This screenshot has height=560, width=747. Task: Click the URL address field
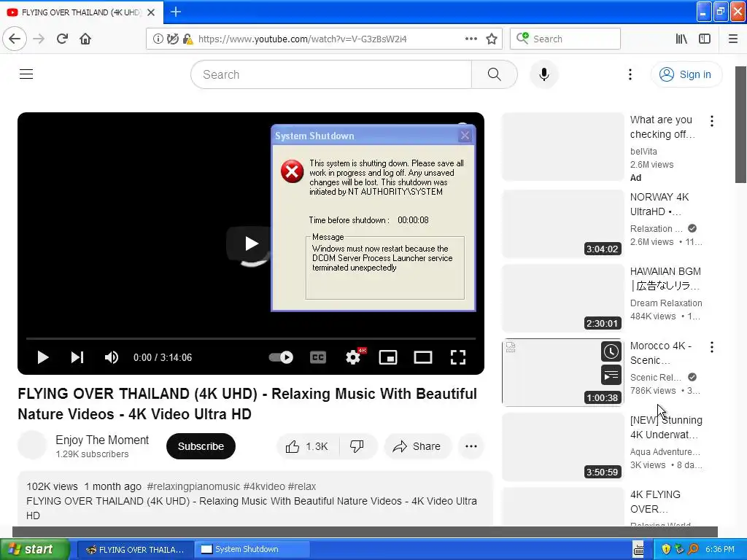[324, 39]
